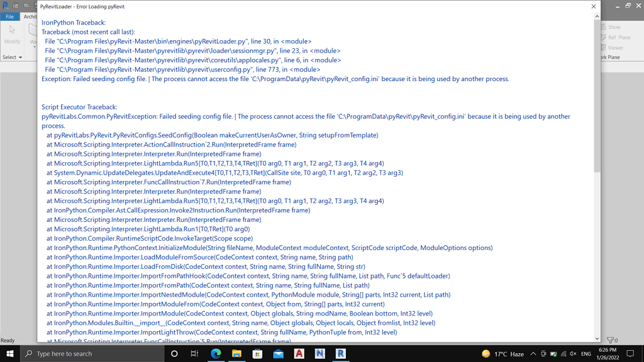
Task: Show hidden icons via the tray chevron
Action: (533, 353)
